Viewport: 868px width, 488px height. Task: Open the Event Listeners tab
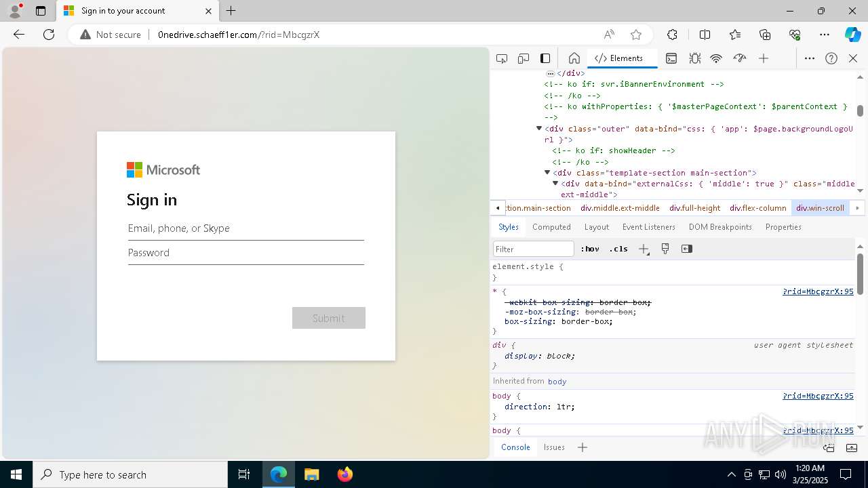point(649,227)
